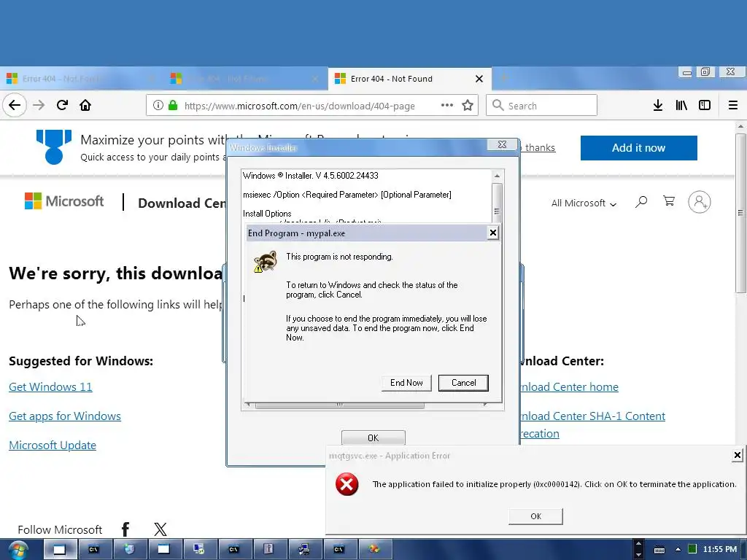Screen dimensions: 747x560
Task: Click the red error X icon
Action: click(x=347, y=484)
